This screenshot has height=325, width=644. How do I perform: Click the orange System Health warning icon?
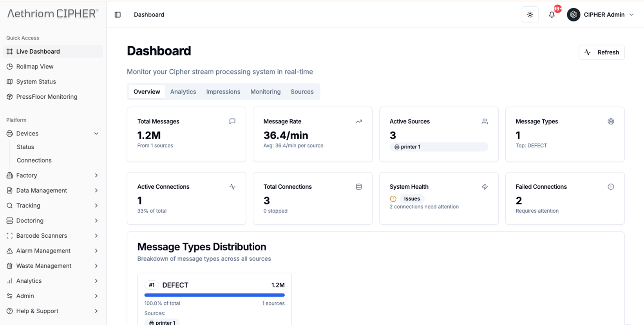point(393,199)
